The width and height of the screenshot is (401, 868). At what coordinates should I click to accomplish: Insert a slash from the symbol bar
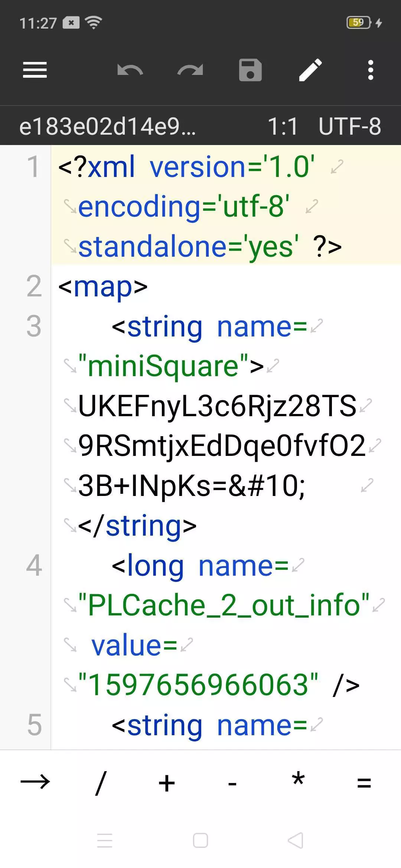(101, 783)
